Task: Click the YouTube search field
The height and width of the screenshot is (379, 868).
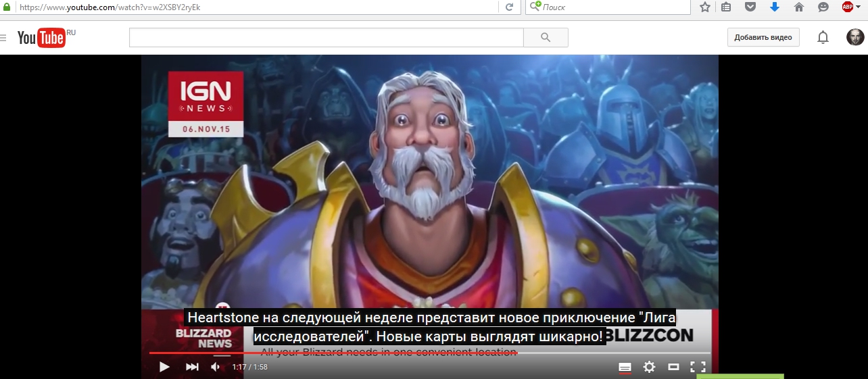Action: pyautogui.click(x=326, y=38)
